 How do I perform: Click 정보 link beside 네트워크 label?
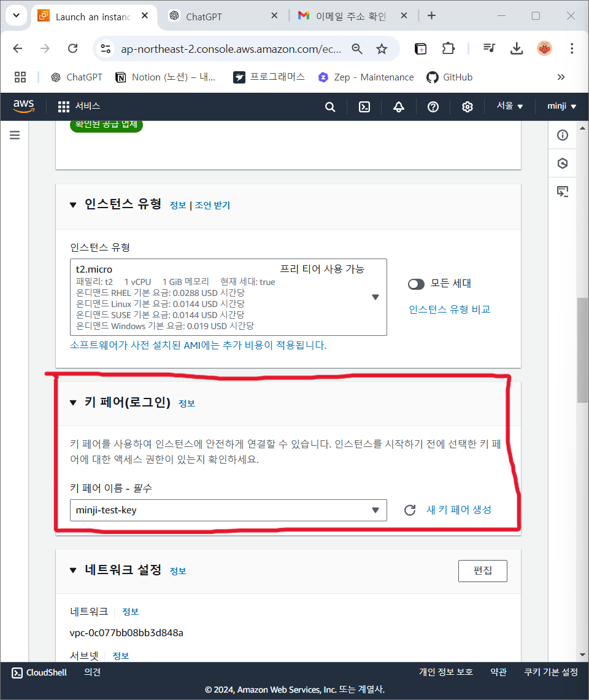coord(130,612)
